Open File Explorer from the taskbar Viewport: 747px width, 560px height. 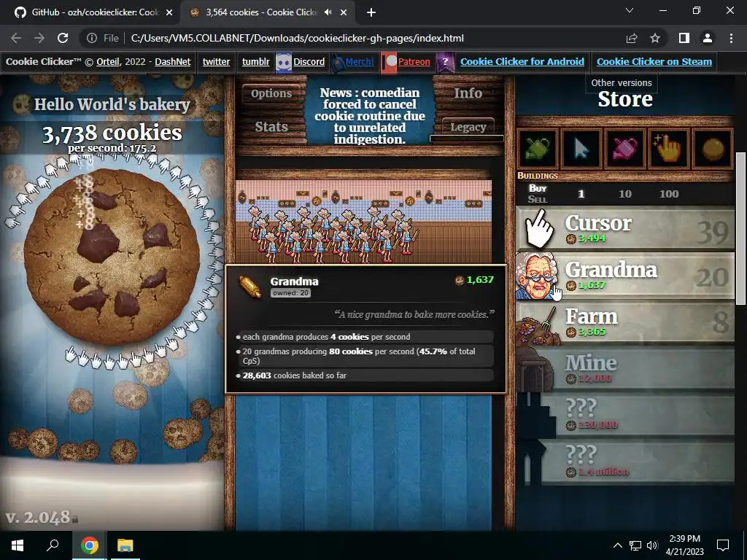(125, 545)
